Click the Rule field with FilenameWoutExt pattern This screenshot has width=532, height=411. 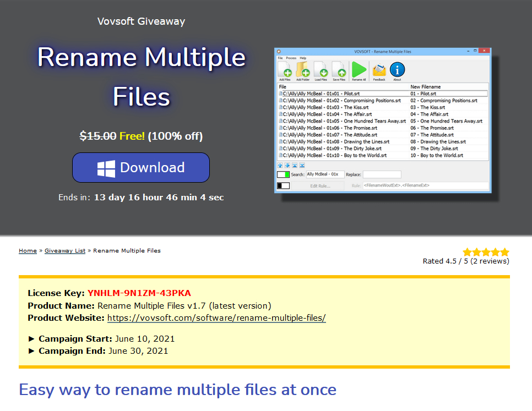point(426,185)
